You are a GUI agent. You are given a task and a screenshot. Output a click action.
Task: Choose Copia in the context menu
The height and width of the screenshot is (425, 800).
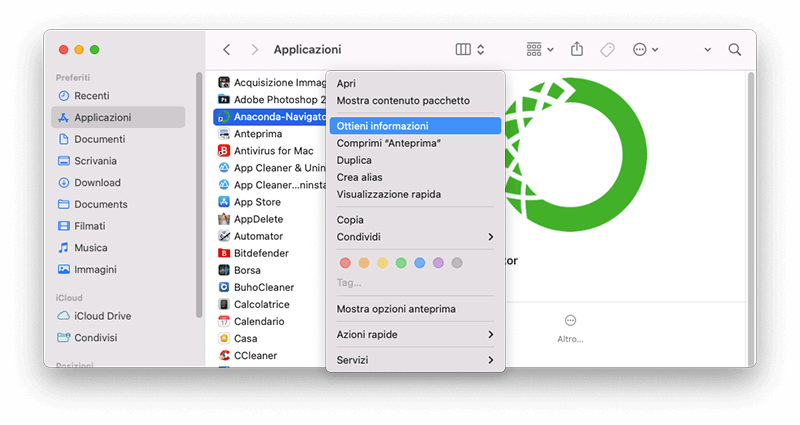[415, 220]
